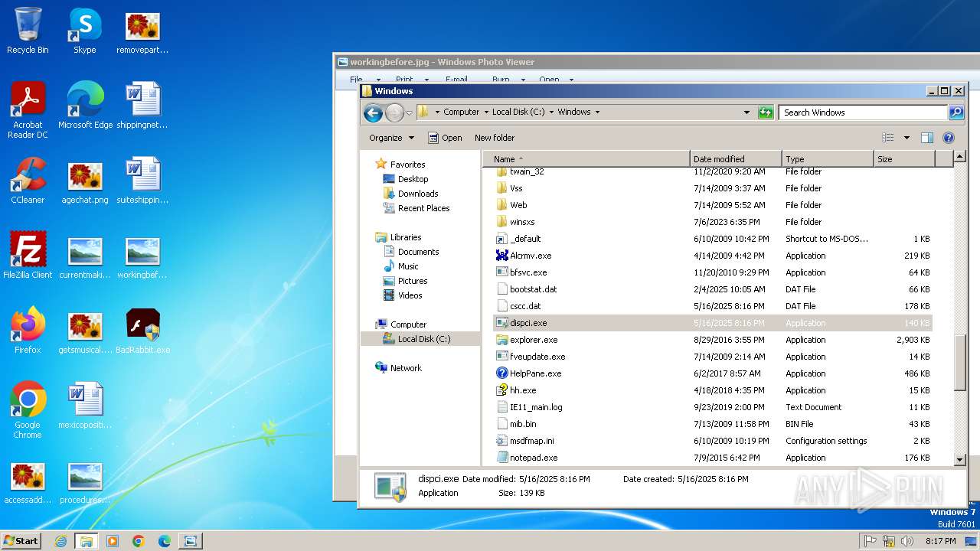Expand the Windows breadcrumb arrow

coord(597,112)
